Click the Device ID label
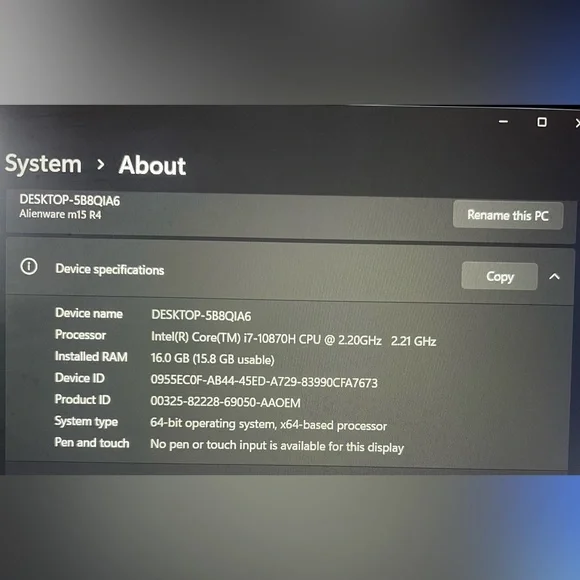 click(x=80, y=378)
